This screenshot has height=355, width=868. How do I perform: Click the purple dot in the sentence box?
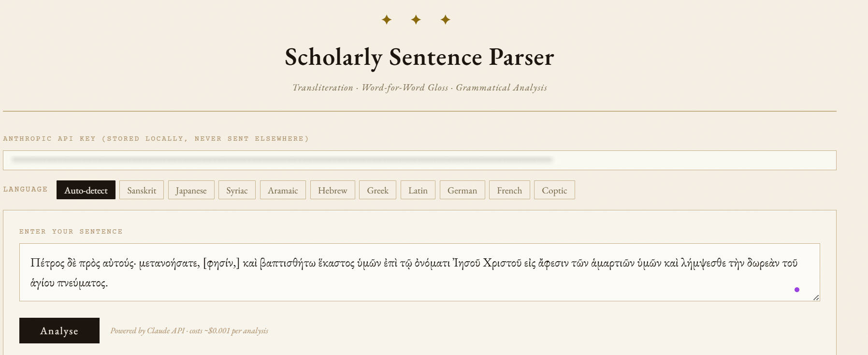(x=797, y=290)
